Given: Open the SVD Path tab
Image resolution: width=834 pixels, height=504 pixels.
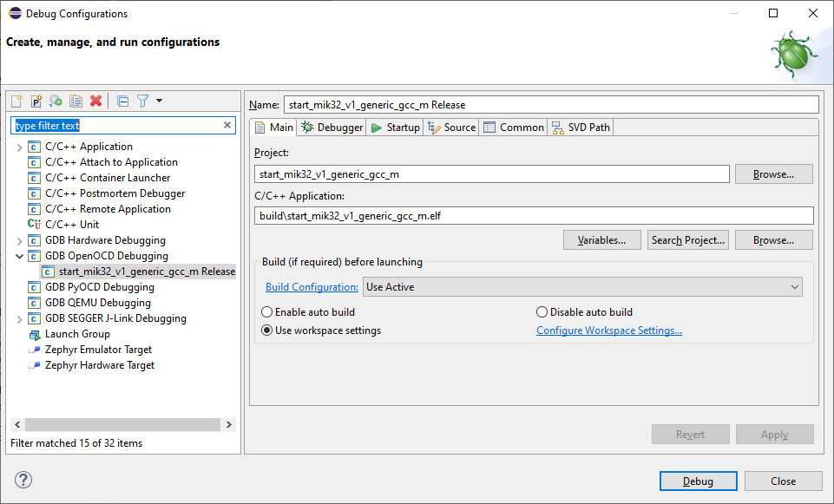Looking at the screenshot, I should coord(581,128).
